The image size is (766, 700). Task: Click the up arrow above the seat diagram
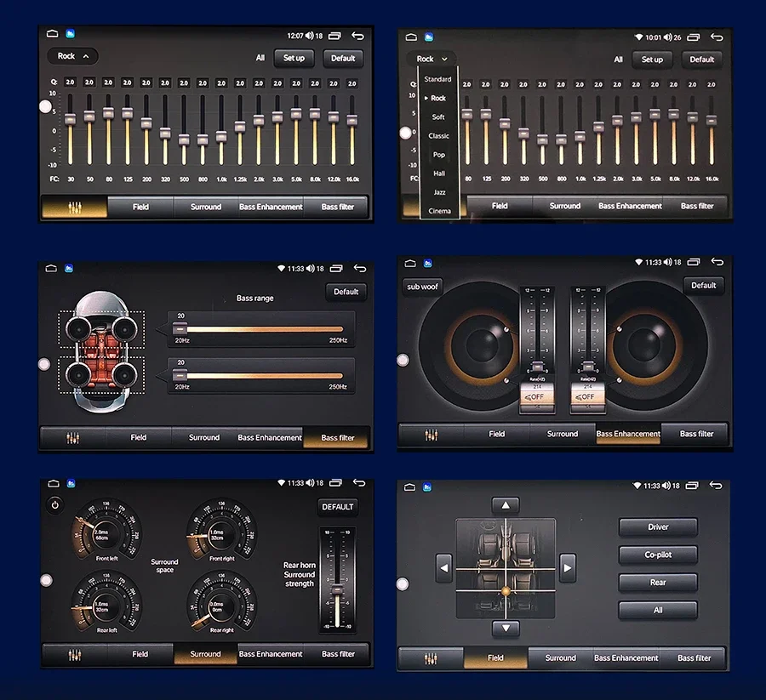point(506,505)
